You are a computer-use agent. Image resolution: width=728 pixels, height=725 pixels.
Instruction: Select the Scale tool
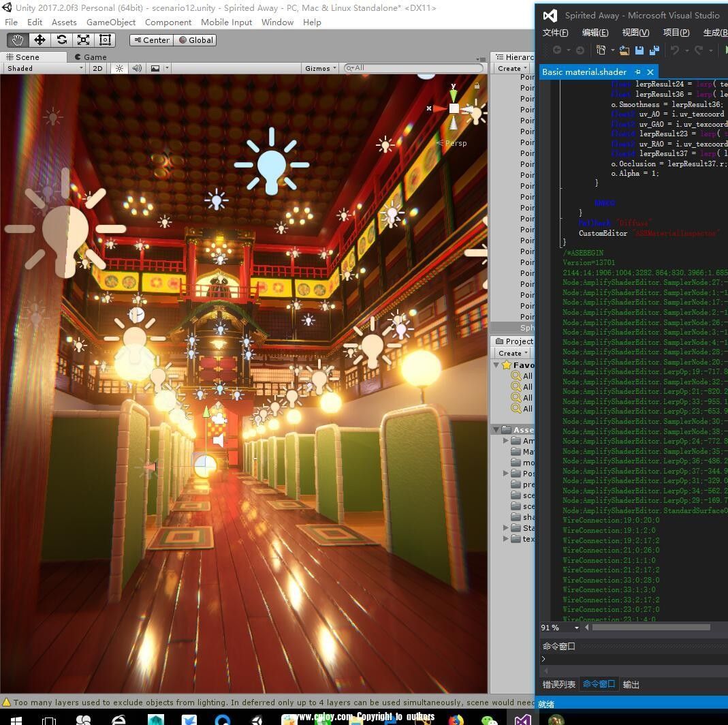83,40
